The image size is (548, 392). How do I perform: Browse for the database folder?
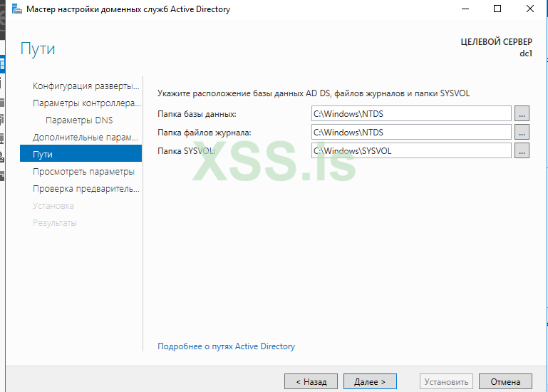point(522,113)
